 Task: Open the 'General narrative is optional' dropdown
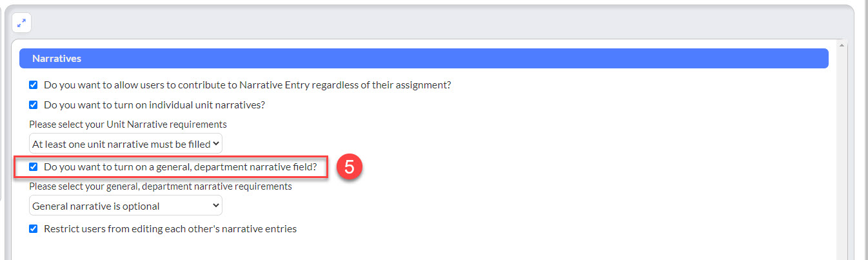pos(126,206)
